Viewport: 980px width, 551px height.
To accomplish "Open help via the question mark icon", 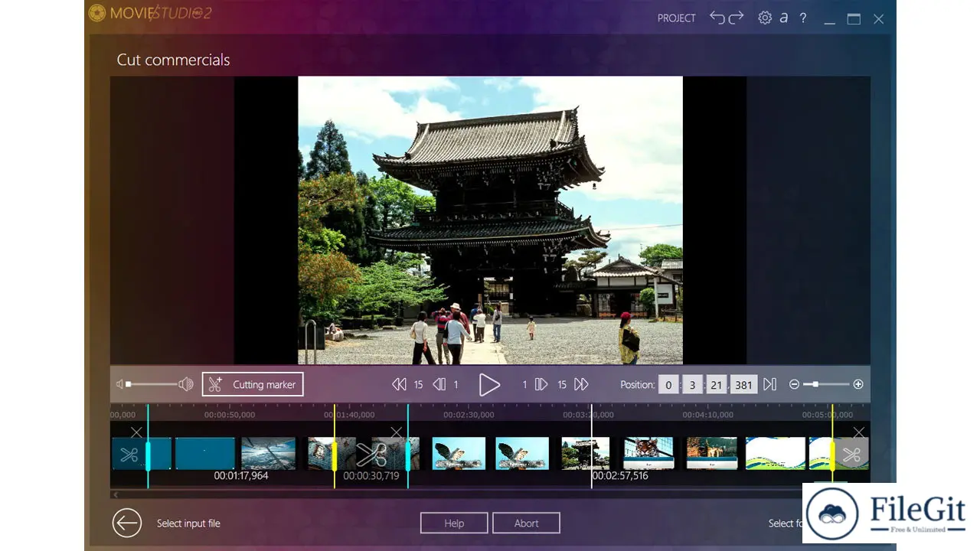I will [x=802, y=18].
